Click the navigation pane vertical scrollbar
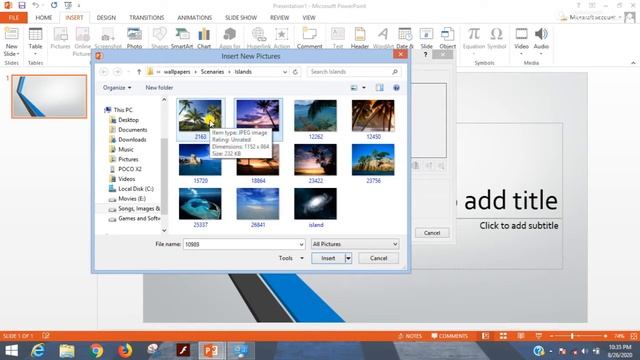This screenshot has height=360, width=640. pyautogui.click(x=164, y=176)
